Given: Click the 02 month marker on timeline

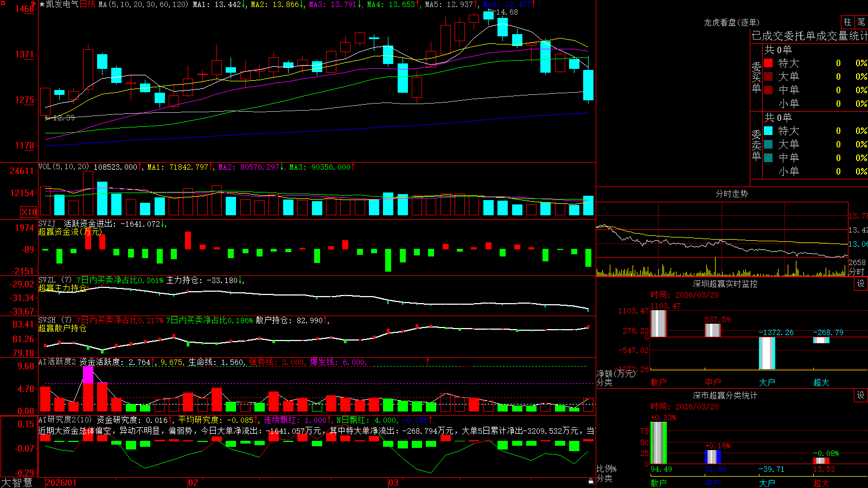Looking at the screenshot, I should [193, 483].
